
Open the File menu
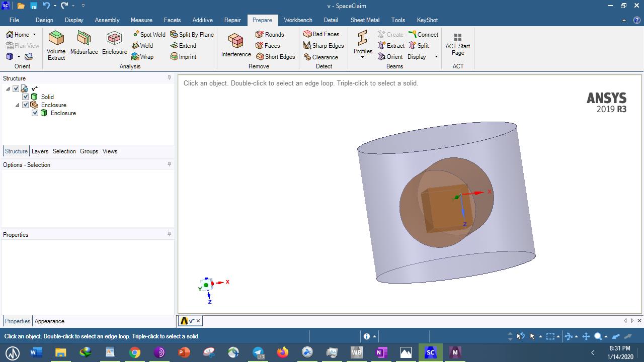[14, 20]
